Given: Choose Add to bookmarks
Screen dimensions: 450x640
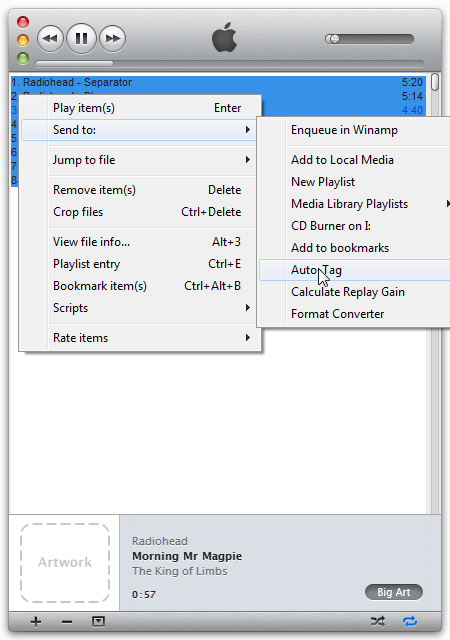Looking at the screenshot, I should coord(354,248).
